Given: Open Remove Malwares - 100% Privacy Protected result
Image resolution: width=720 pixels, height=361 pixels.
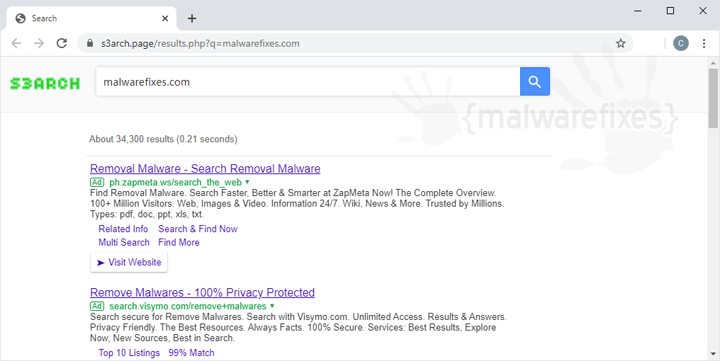Looking at the screenshot, I should 202,293.
